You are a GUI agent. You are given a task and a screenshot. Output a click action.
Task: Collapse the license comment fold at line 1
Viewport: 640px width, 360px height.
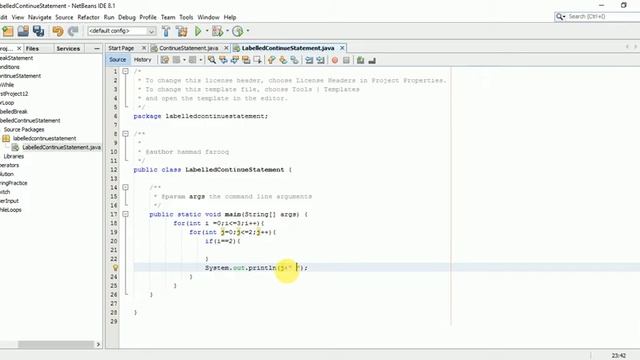[x=125, y=71]
